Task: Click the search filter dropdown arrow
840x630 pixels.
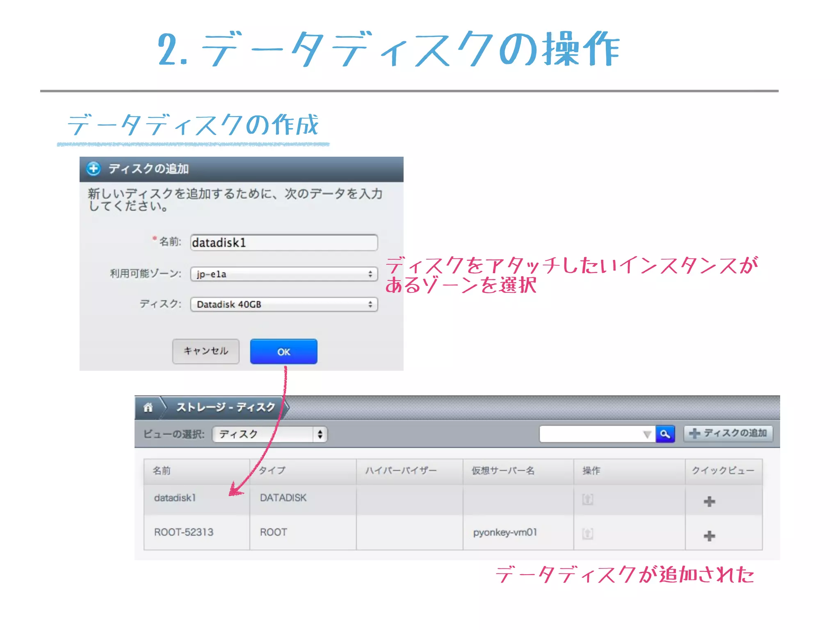Action: coord(647,434)
